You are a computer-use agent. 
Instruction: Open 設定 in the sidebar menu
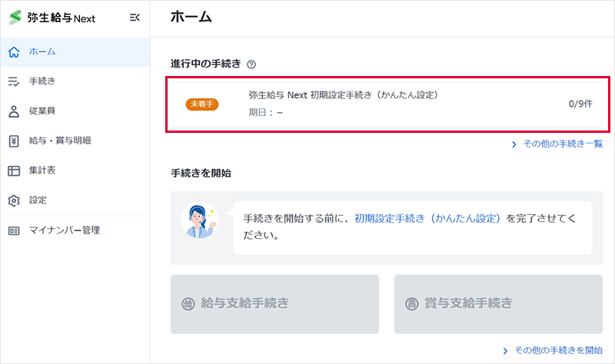(75, 200)
